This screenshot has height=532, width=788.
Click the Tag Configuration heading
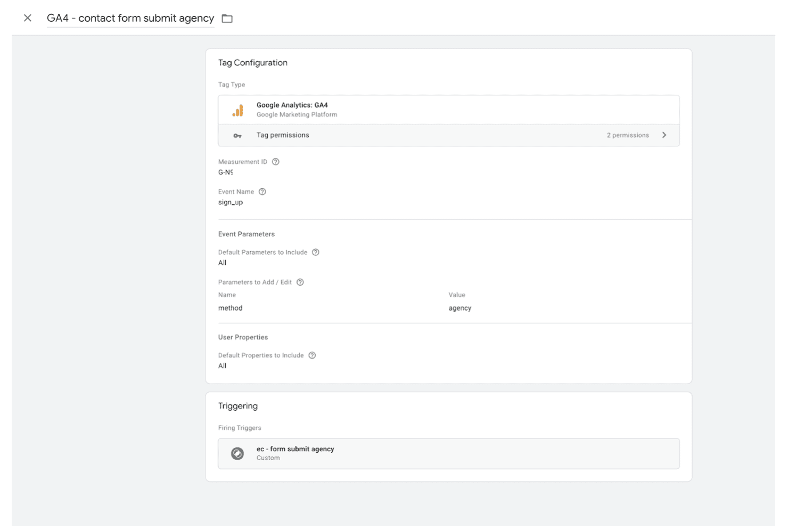pyautogui.click(x=253, y=63)
